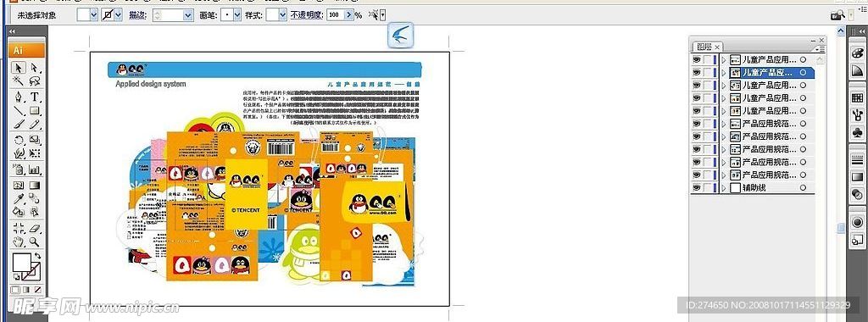The height and width of the screenshot is (322, 868).
Task: Select the Type tool
Action: tap(34, 97)
